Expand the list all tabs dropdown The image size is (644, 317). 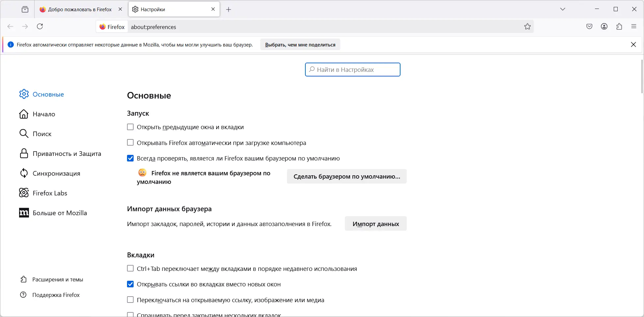point(563,9)
